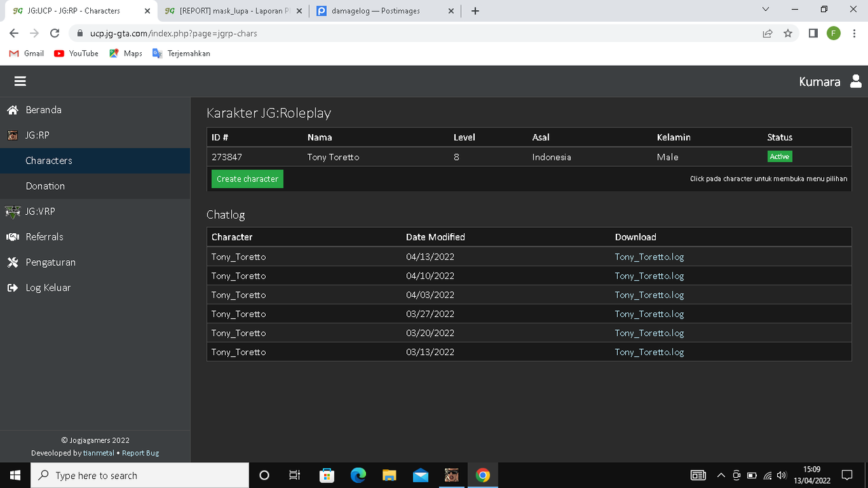Open GTA game taskbar icon
Screen dimensions: 868x488
click(452, 475)
